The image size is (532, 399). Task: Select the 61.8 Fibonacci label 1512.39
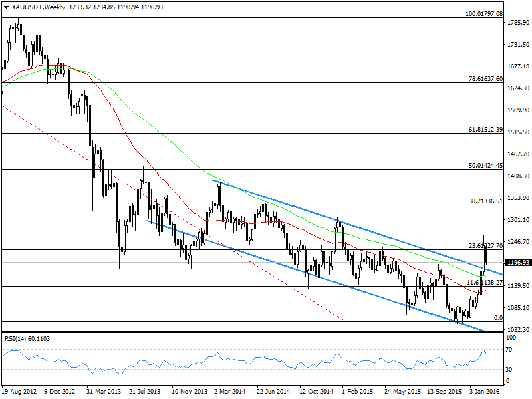click(486, 130)
